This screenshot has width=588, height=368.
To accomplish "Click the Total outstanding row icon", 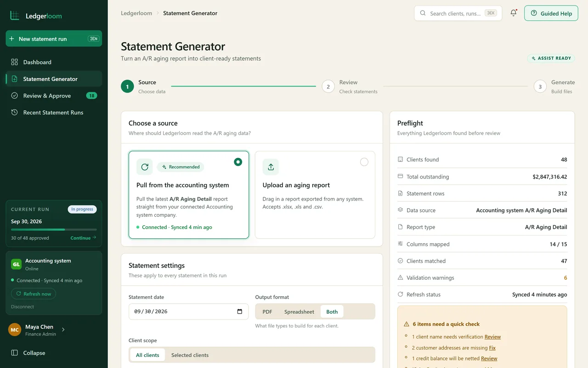I will (400, 177).
